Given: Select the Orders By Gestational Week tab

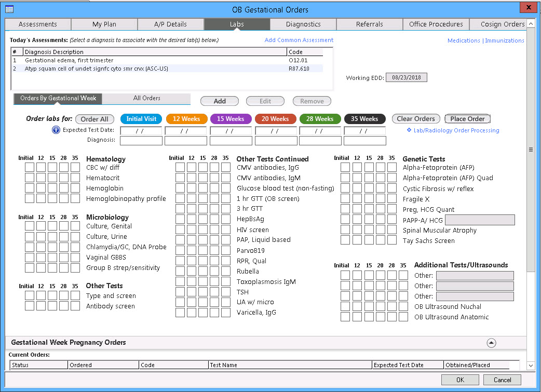Looking at the screenshot, I should 58,98.
